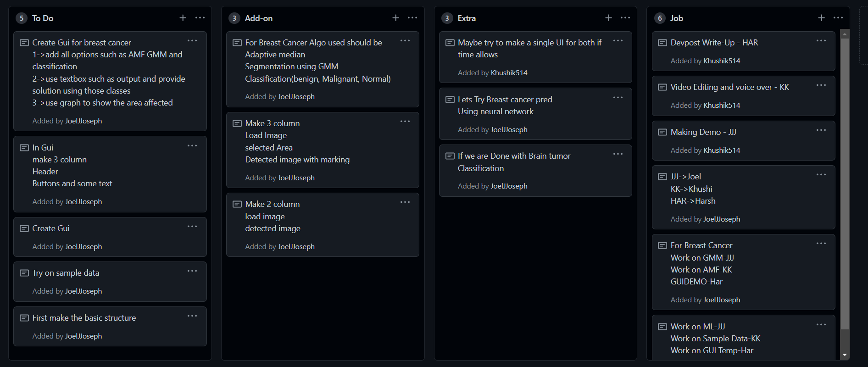Open Extra column three-dot menu
This screenshot has height=367, width=868.
click(x=625, y=18)
